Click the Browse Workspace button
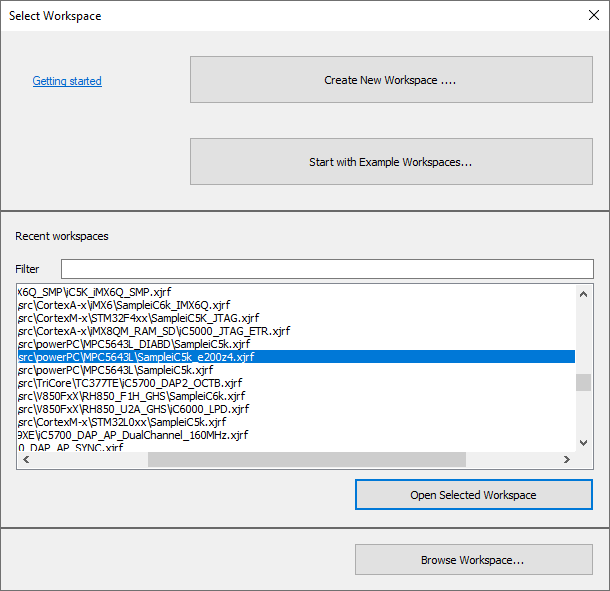The height and width of the screenshot is (591, 610). point(473,560)
